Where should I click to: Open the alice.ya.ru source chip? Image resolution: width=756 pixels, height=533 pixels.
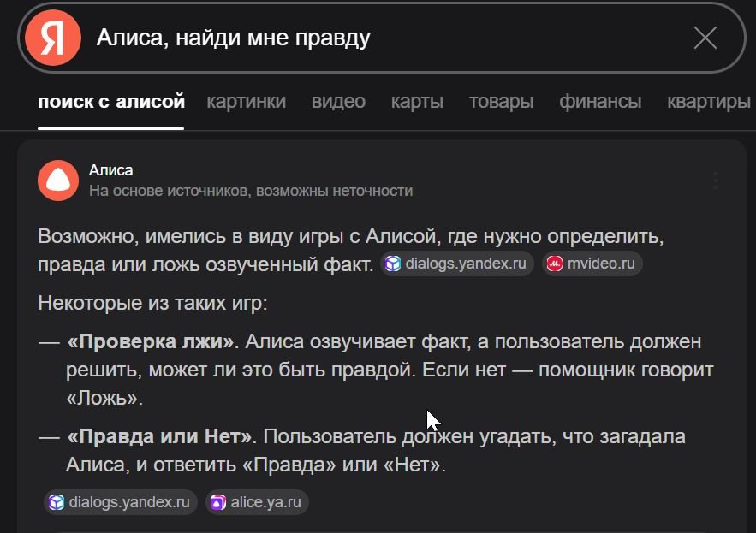257,502
